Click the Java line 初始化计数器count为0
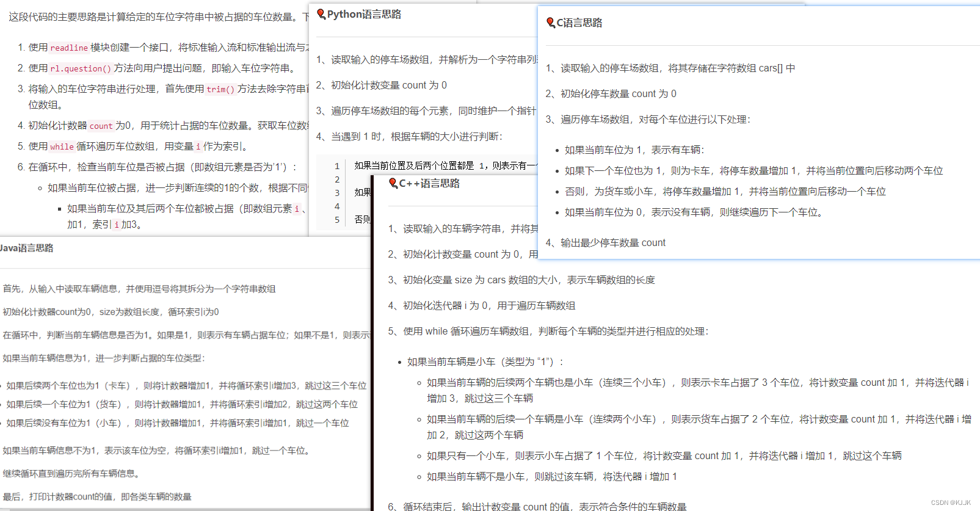The width and height of the screenshot is (980, 511). [x=111, y=312]
